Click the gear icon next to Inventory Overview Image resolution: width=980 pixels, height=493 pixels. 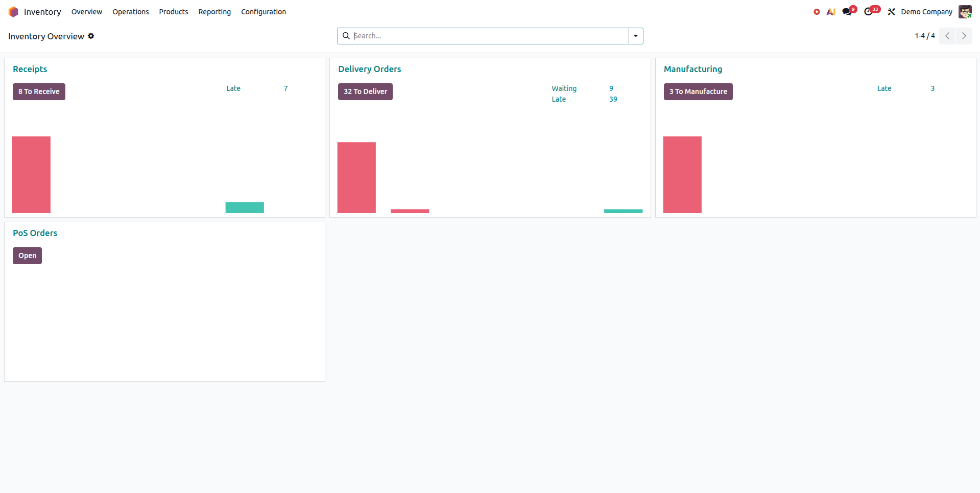coord(91,36)
